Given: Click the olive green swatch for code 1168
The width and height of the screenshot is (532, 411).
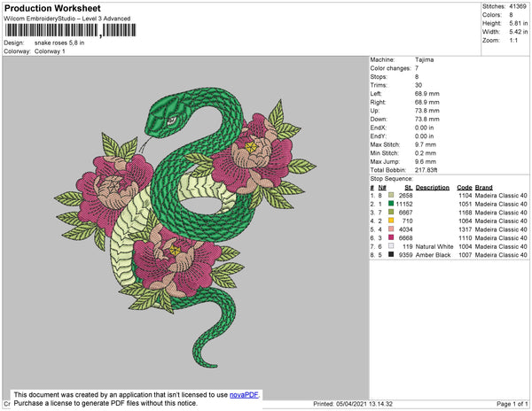Looking at the screenshot, I should [391, 212].
